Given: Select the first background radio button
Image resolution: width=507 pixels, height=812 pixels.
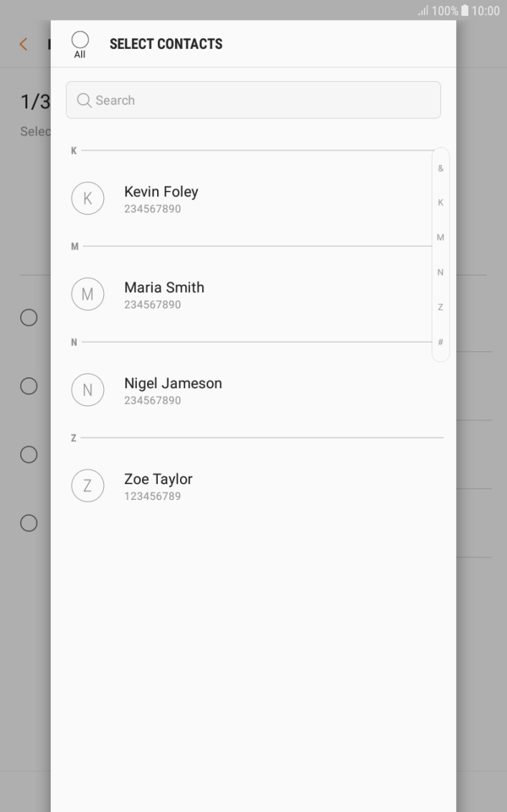Looking at the screenshot, I should click(29, 318).
